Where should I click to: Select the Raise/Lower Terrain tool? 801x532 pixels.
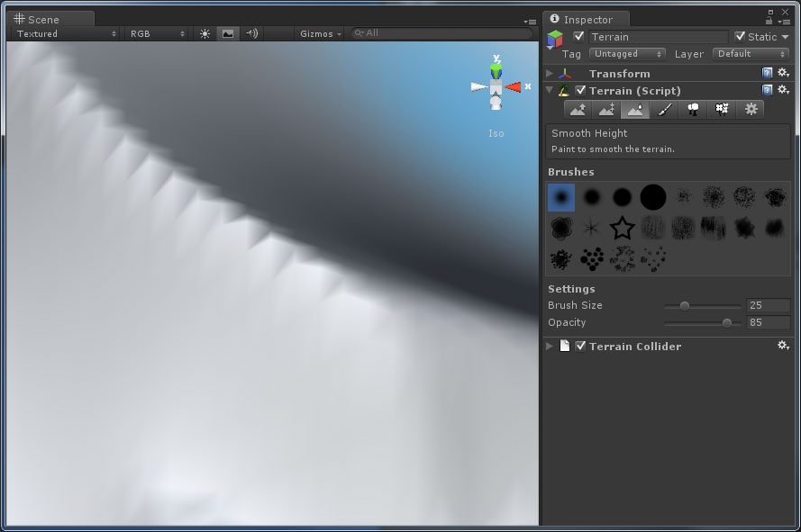coord(578,109)
